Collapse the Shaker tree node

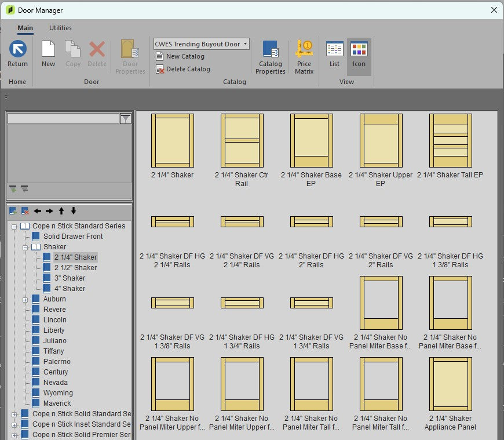(x=25, y=247)
